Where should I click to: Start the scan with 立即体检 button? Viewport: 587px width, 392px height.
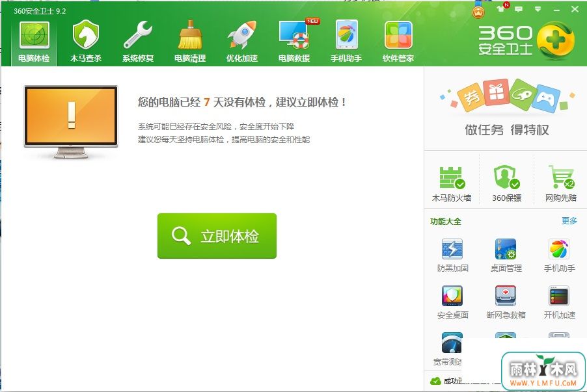[217, 236]
